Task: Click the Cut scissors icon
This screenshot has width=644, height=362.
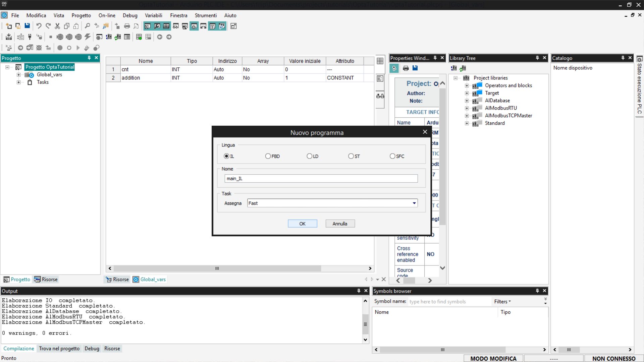Action: [57, 26]
